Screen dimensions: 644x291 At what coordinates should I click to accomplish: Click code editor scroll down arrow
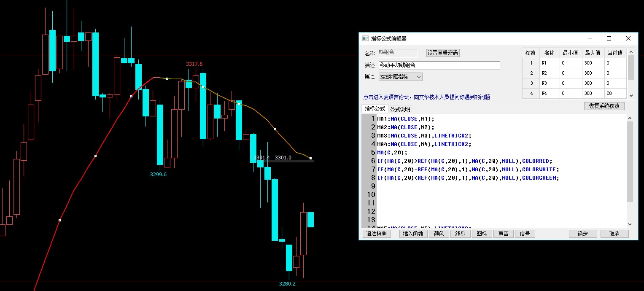(x=630, y=224)
